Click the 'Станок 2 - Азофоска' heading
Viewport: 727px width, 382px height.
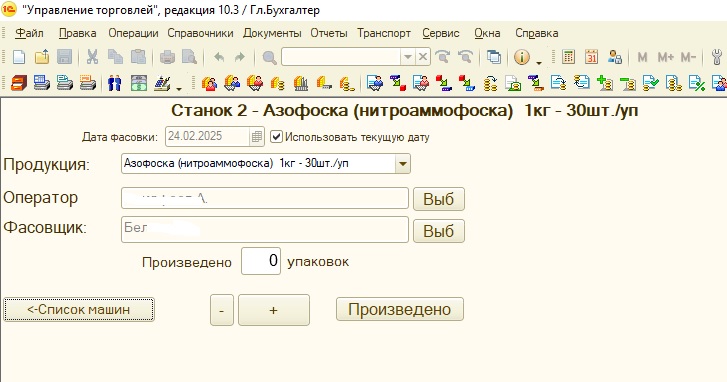pos(404,111)
